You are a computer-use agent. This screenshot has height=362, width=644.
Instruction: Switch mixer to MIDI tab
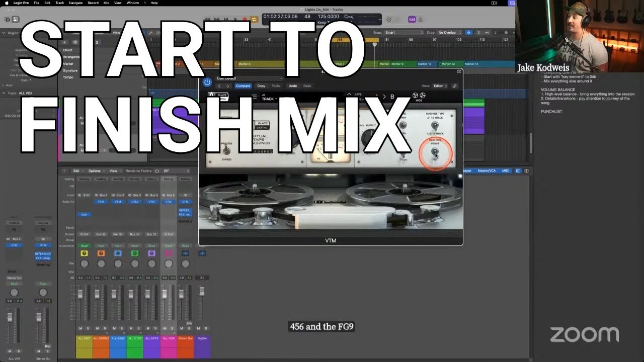click(506, 171)
